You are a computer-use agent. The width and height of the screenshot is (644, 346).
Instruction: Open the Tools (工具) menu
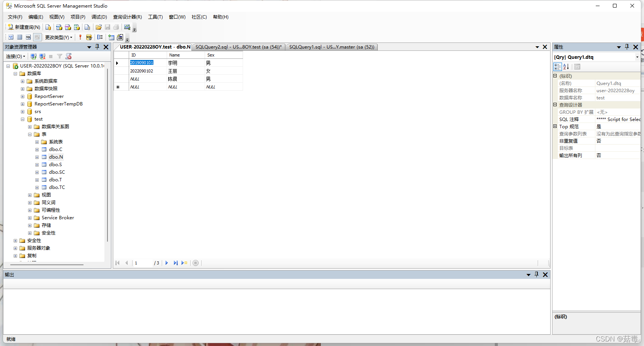155,17
